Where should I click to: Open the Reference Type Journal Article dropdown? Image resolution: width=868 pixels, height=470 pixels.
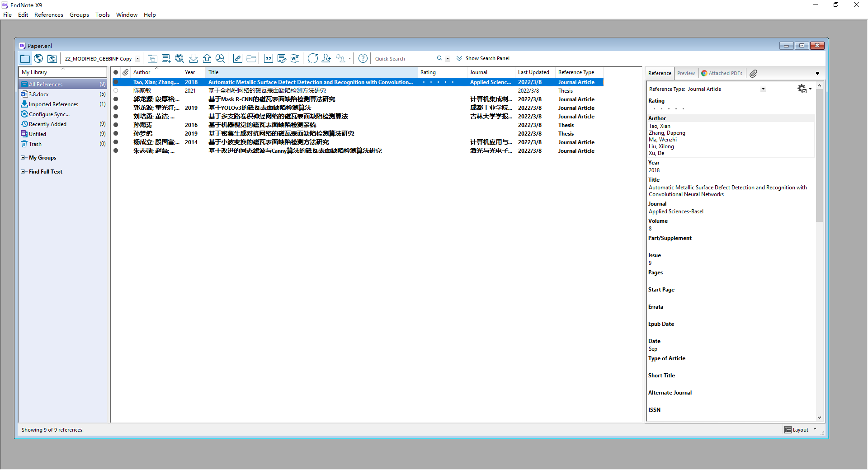[x=763, y=89]
